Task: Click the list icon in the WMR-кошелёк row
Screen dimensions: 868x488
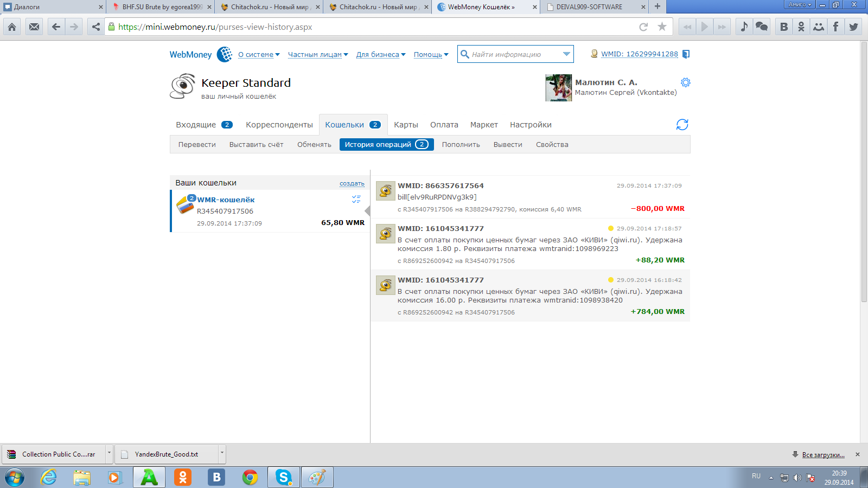Action: coord(356,200)
